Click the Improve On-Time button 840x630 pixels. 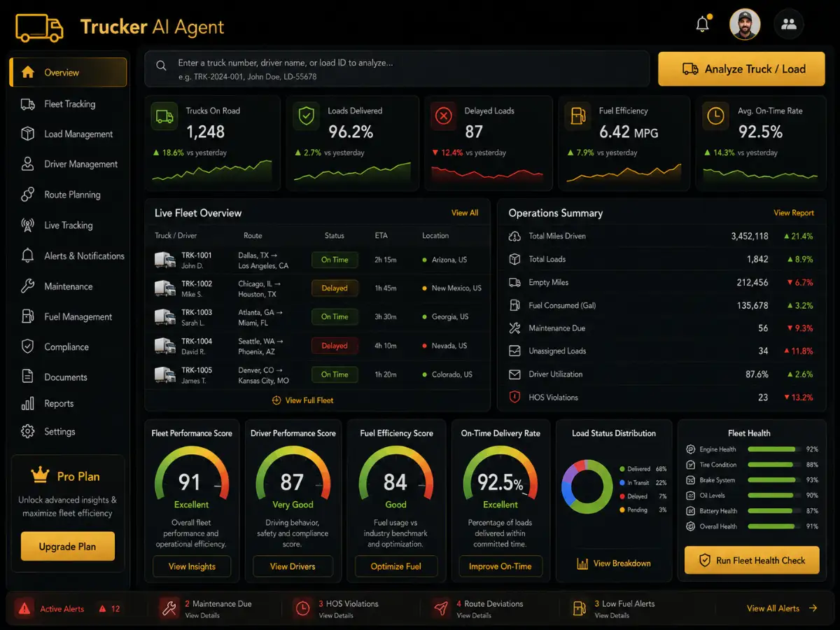click(500, 566)
